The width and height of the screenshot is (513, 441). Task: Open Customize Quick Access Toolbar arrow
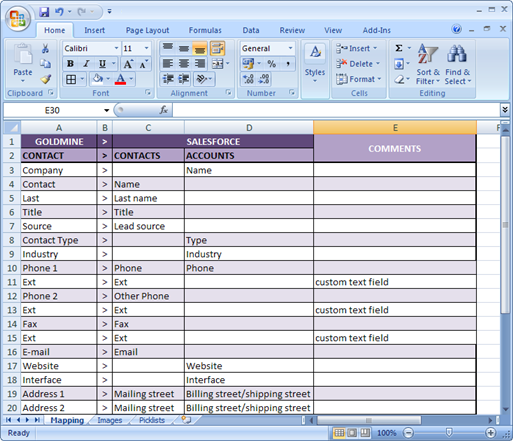(x=109, y=12)
